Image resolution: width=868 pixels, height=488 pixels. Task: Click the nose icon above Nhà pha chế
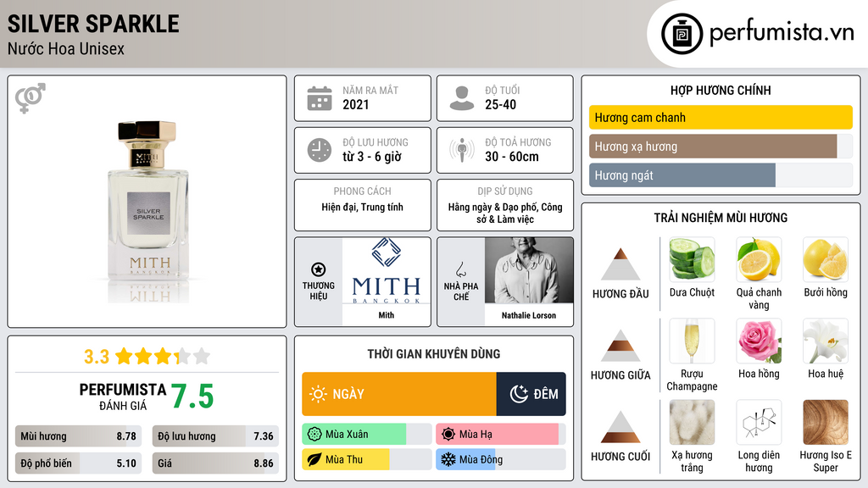[x=460, y=269]
